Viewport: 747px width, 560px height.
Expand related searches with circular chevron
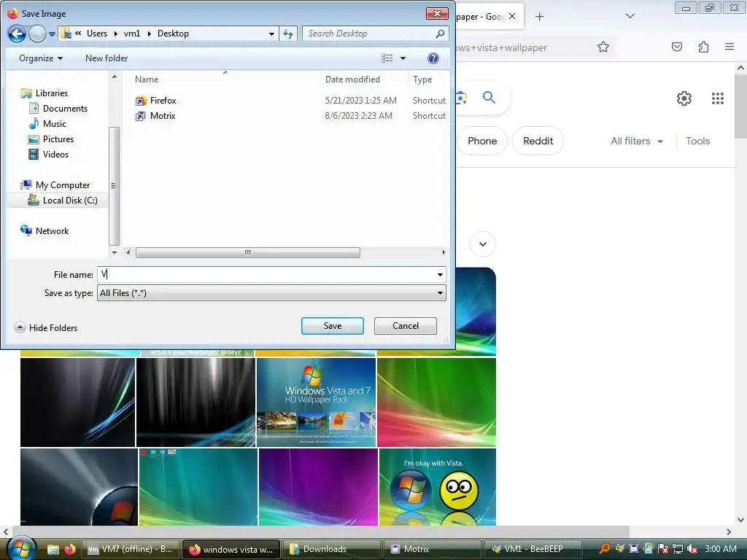[483, 244]
